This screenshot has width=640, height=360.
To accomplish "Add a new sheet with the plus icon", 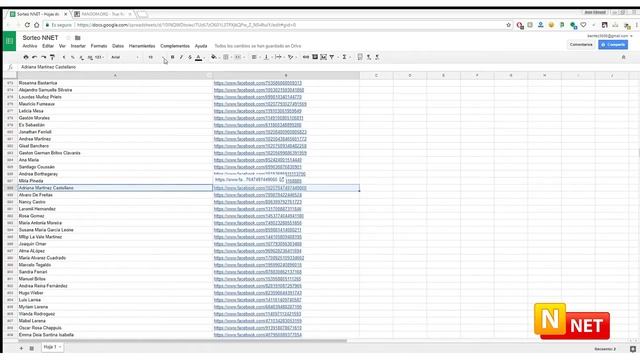I will click(x=21, y=348).
